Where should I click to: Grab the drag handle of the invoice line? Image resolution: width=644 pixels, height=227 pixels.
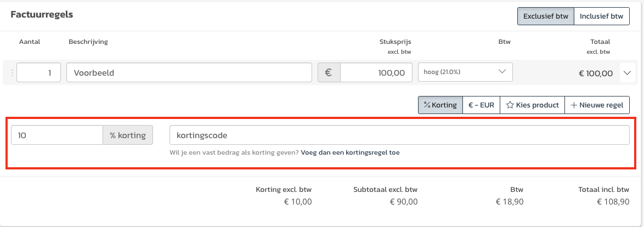[12, 73]
